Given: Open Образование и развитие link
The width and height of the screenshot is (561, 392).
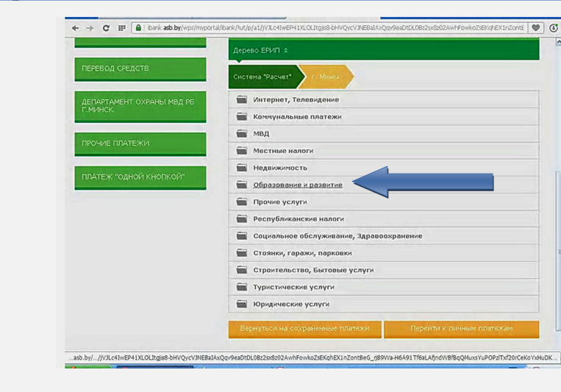Looking at the screenshot, I should pyautogui.click(x=298, y=185).
